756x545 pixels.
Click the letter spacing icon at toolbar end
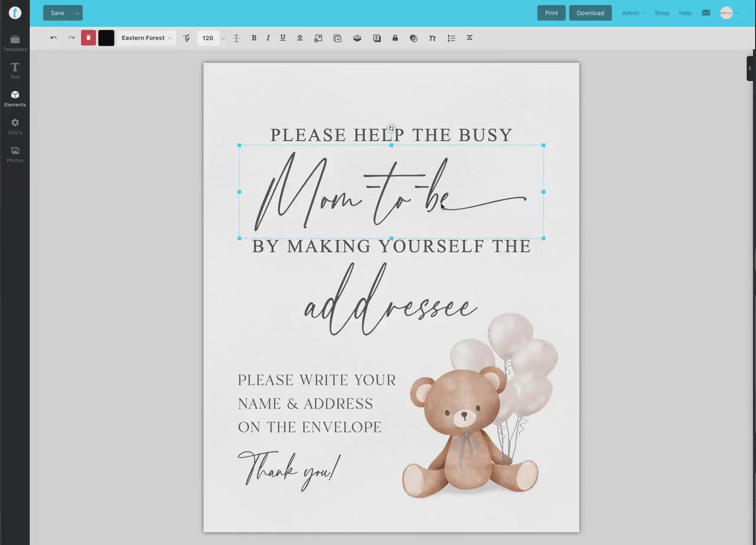(470, 38)
